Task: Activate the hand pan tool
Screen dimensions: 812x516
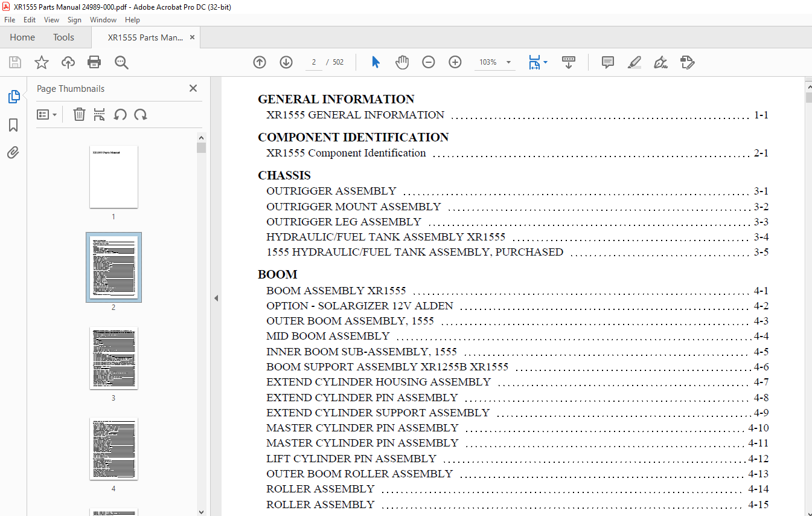Action: coord(402,62)
